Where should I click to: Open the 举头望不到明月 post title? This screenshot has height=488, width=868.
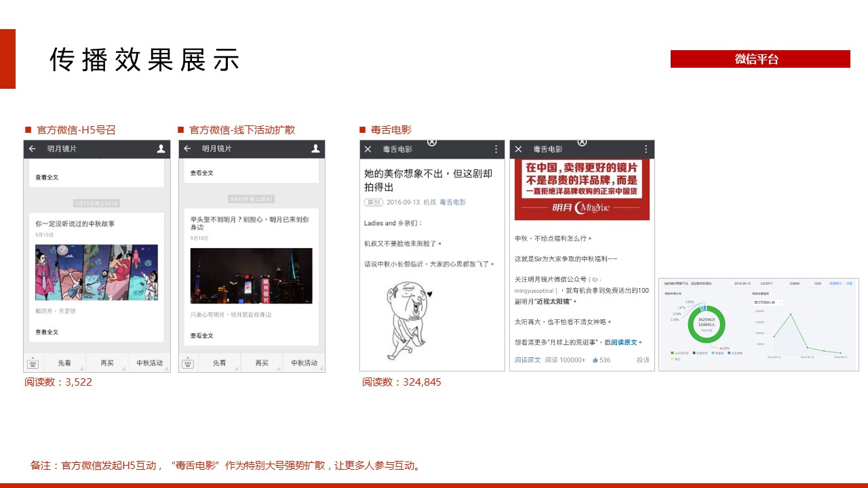pos(250,223)
